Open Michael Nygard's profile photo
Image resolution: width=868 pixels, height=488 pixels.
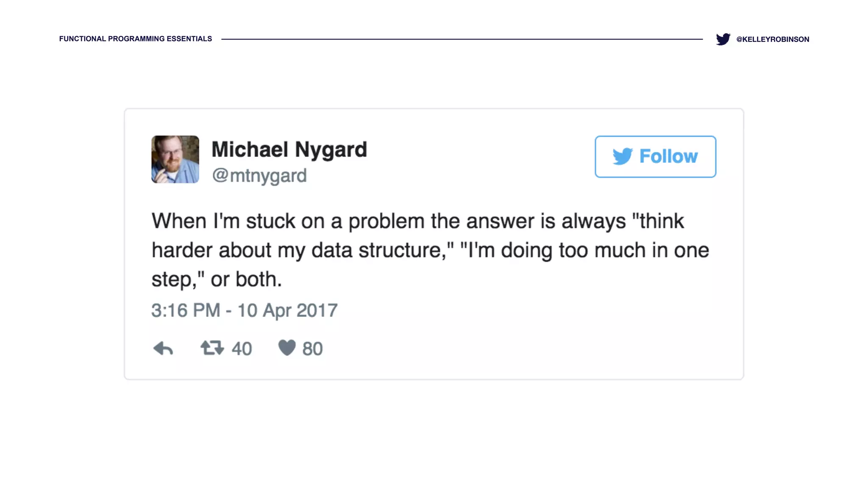point(175,159)
